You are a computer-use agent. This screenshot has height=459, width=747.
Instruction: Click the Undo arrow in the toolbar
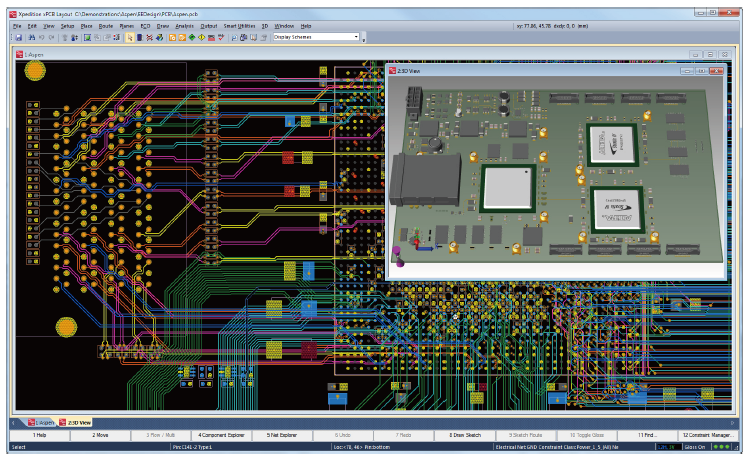click(x=41, y=37)
